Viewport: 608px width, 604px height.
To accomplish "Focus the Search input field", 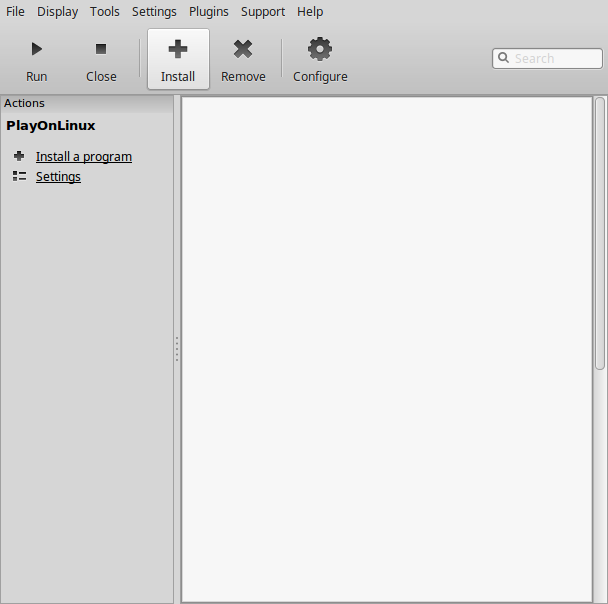I will coord(547,59).
